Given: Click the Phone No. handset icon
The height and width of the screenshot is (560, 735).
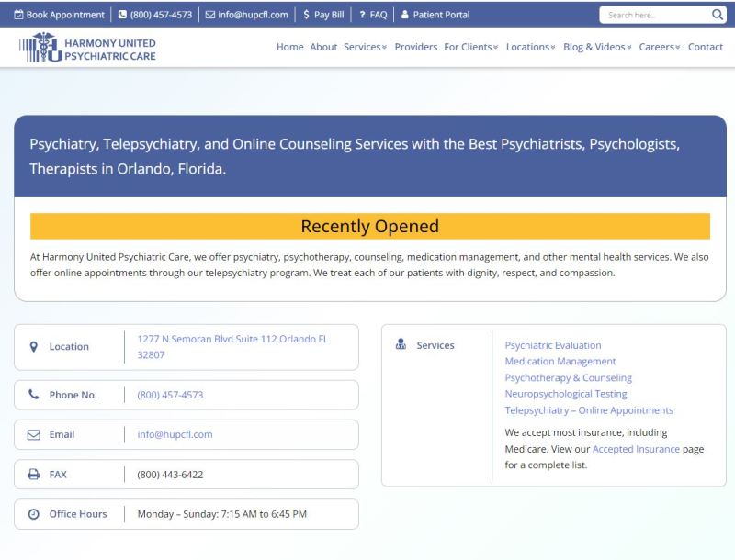Looking at the screenshot, I should click(x=34, y=394).
